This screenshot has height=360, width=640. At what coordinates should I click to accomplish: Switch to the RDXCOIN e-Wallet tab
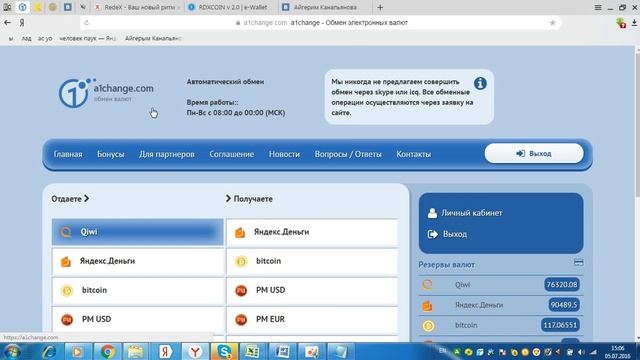click(231, 7)
